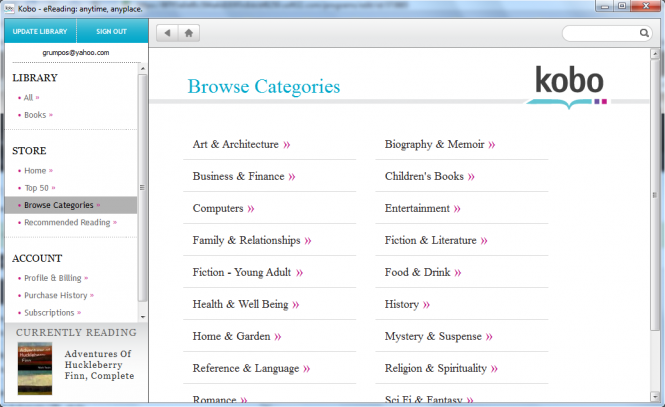The height and width of the screenshot is (407, 665).
Task: Browse Reference & Language
Action: pyautogui.click(x=251, y=368)
